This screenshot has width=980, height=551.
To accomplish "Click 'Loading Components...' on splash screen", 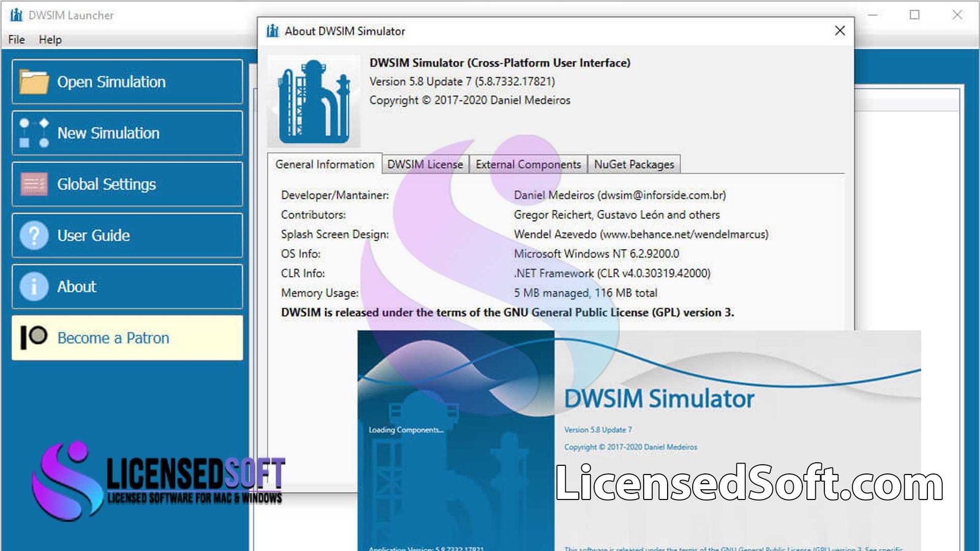I will 406,430.
